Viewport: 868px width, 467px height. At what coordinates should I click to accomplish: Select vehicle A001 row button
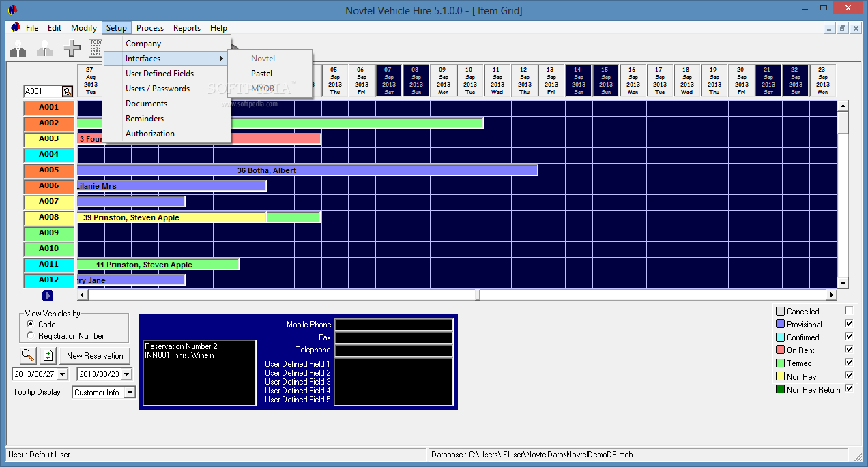click(48, 108)
